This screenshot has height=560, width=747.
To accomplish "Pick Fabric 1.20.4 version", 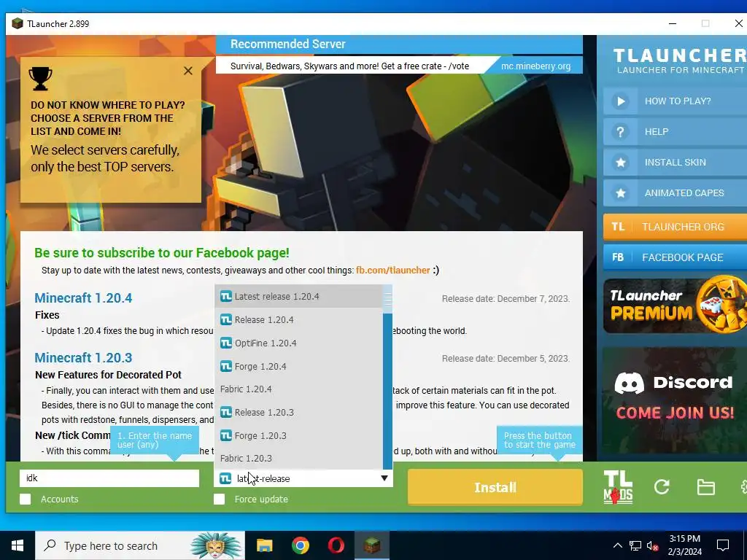I will coord(298,389).
